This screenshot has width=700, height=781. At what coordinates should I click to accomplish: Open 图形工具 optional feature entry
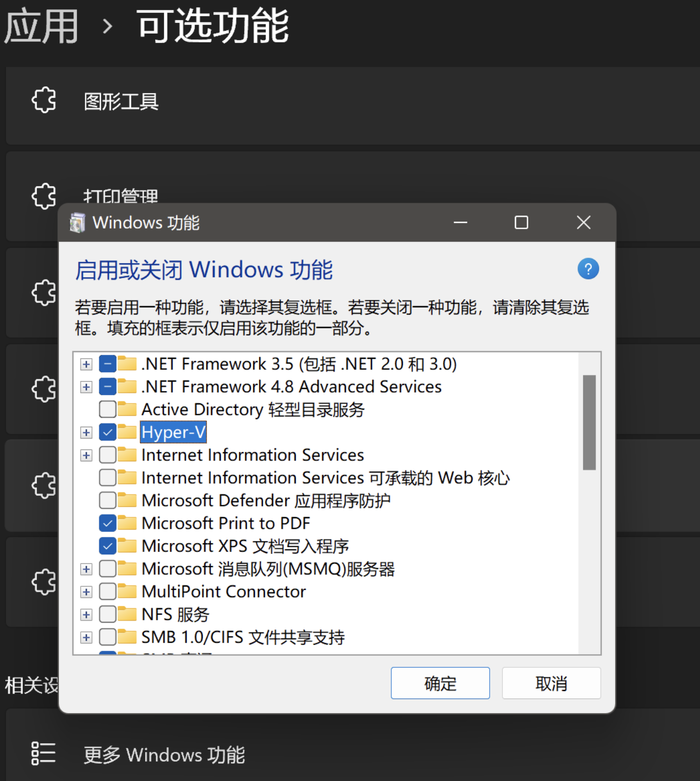click(353, 105)
